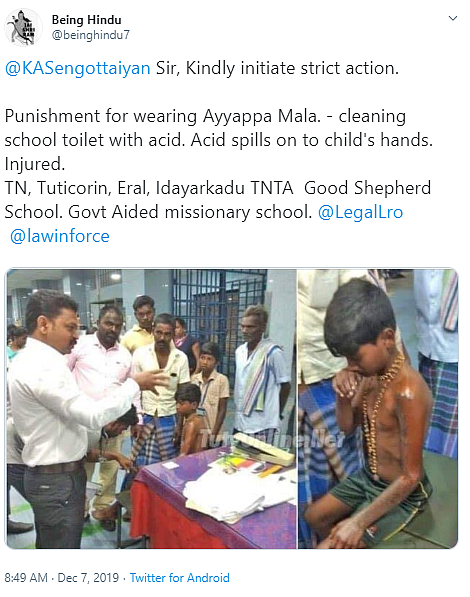The height and width of the screenshot is (597, 470).
Task: Expand the tweet options chevron menu
Action: 452,18
